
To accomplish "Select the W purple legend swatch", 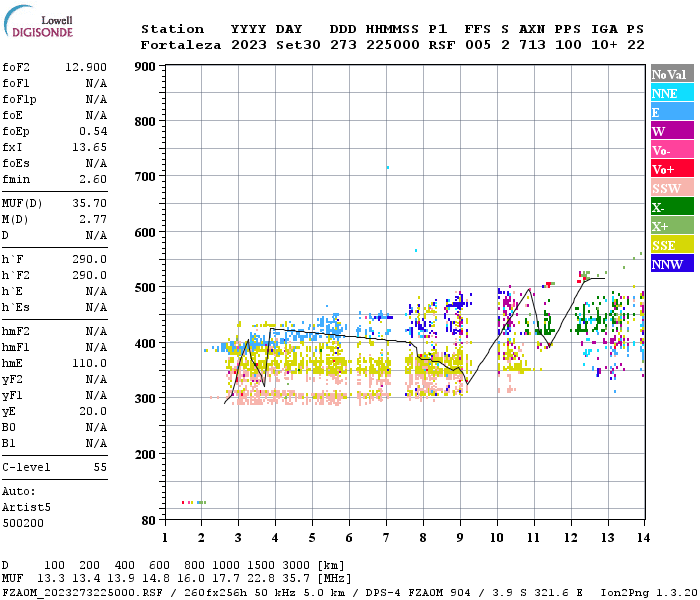I will tap(672, 131).
